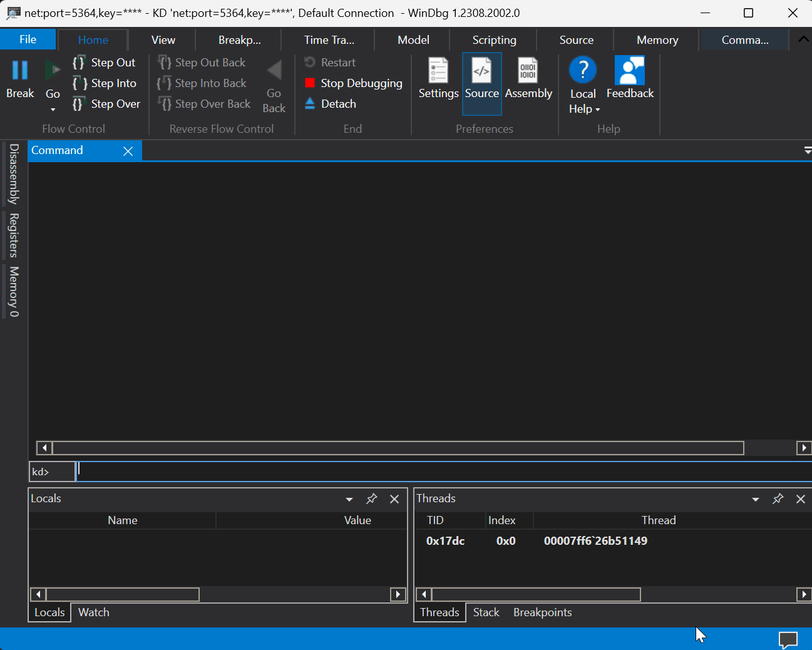This screenshot has width=812, height=650.
Task: Open the Disassembly side panel
Action: pyautogui.click(x=14, y=174)
